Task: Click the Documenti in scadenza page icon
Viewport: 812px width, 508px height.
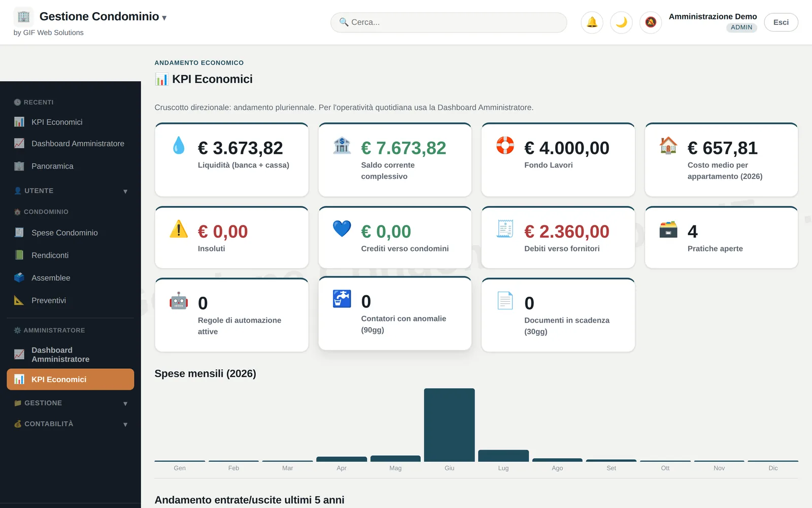Action: pyautogui.click(x=505, y=300)
